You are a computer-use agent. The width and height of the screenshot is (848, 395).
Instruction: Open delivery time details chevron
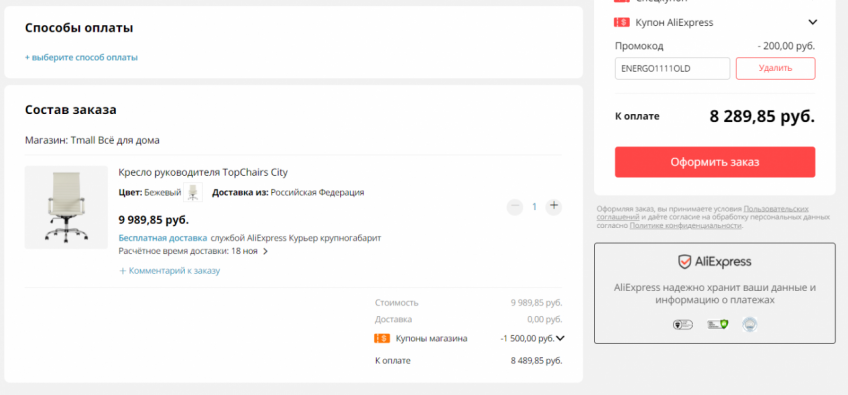point(265,252)
